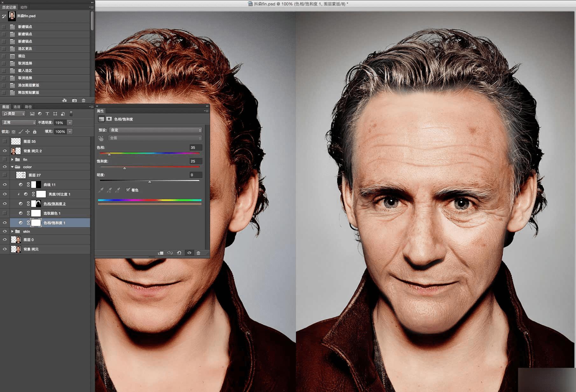Filter layers by adjustment layers icon
The width and height of the screenshot is (576, 392).
pos(40,114)
